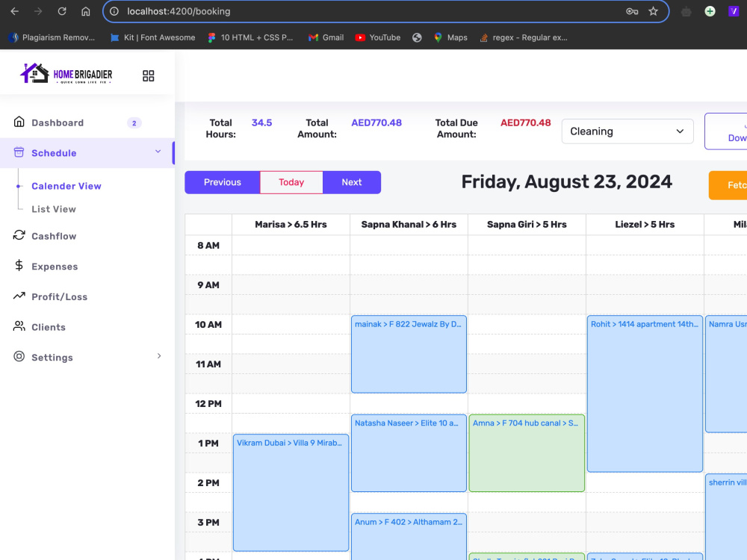
Task: Click the address bar URL field
Action: (x=371, y=11)
